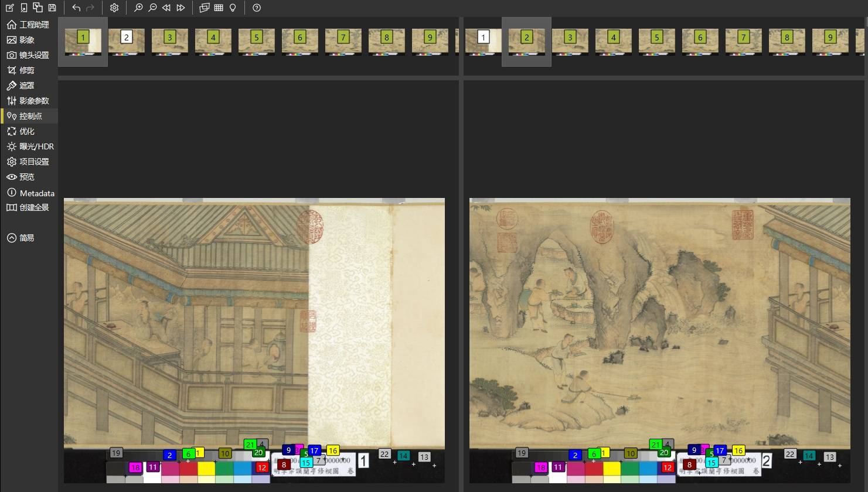The width and height of the screenshot is (868, 492).
Task: Switch to the Metadata tab
Action: (36, 193)
